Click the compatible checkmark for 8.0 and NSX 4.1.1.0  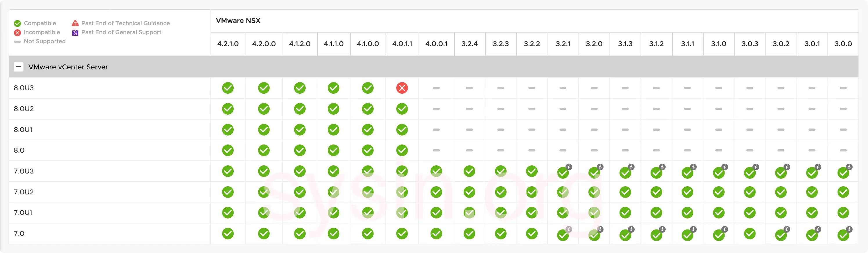(x=334, y=150)
